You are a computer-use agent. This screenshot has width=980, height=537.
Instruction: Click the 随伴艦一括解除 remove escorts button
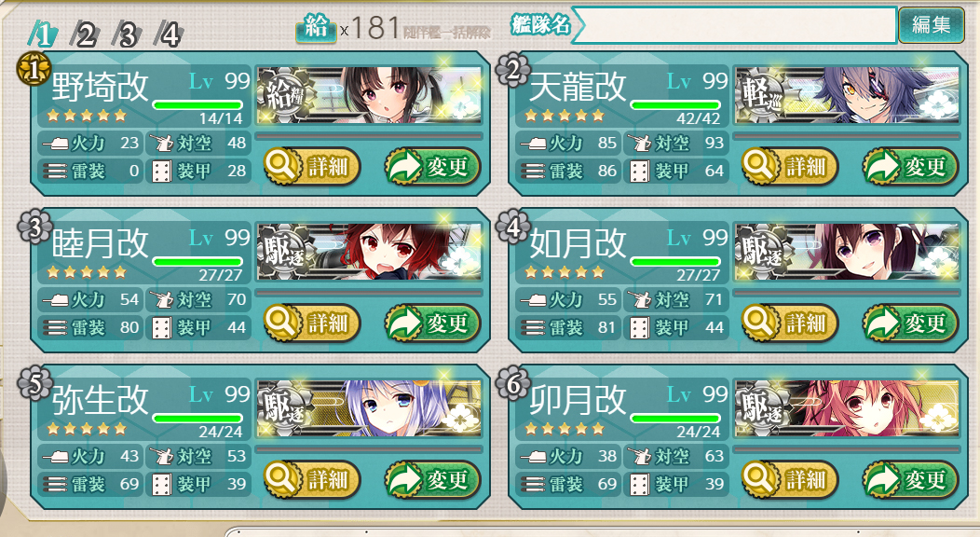coord(447,33)
